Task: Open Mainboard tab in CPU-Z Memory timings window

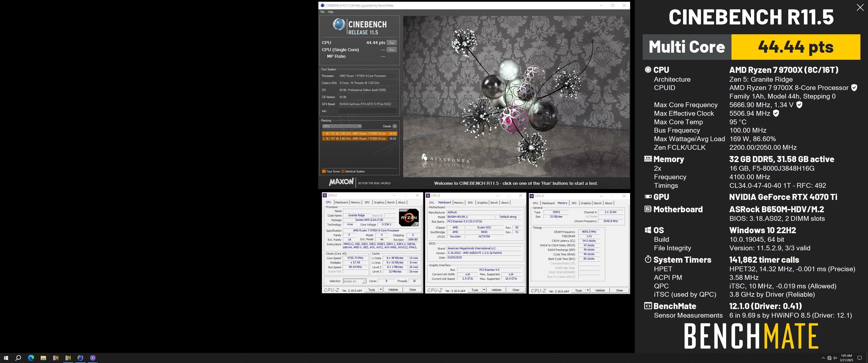Action: point(548,203)
